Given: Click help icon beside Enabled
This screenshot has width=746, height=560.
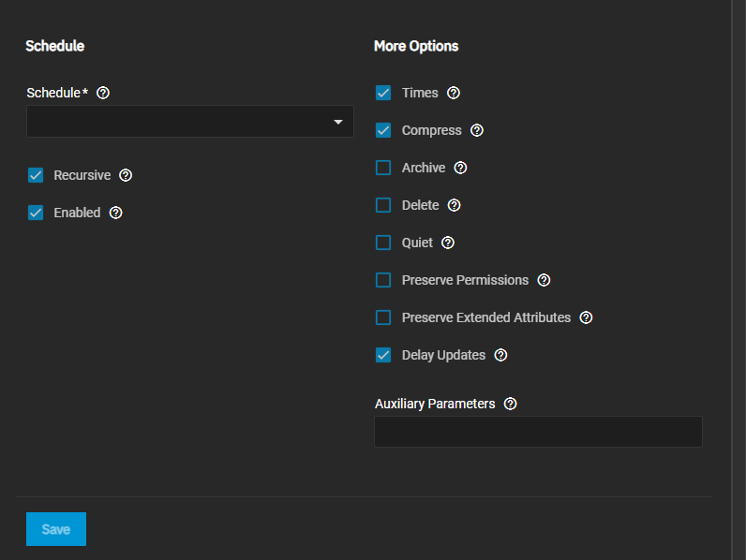Looking at the screenshot, I should tap(115, 213).
